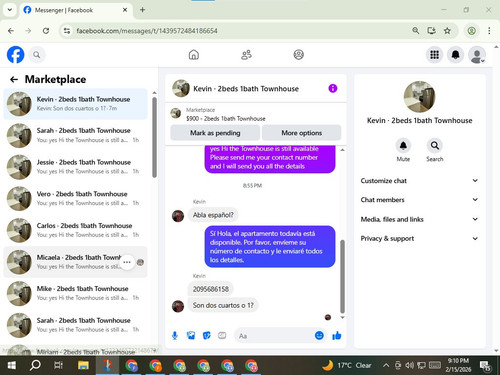Viewport: 500px width, 375px height.
Task: Open Vero - 2beds 1bath Townhouse chat
Action: (75, 198)
